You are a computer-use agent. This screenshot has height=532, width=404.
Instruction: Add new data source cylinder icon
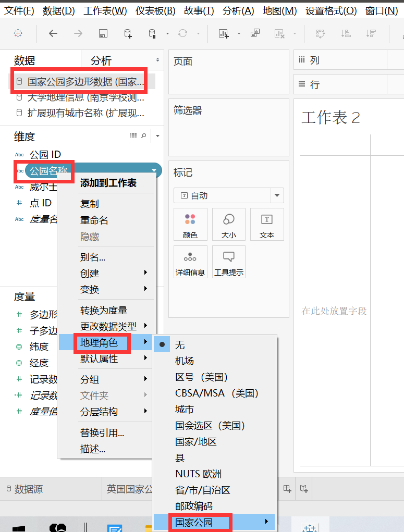128,33
